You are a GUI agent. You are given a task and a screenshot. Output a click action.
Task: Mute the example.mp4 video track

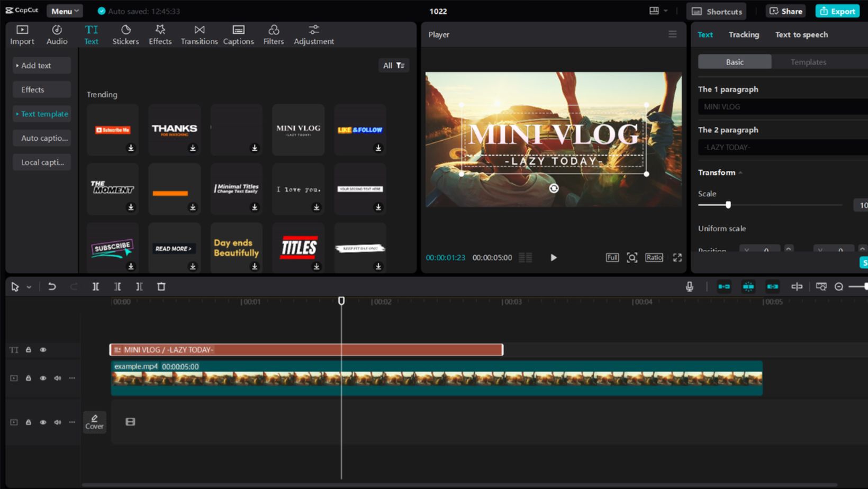coord(57,378)
